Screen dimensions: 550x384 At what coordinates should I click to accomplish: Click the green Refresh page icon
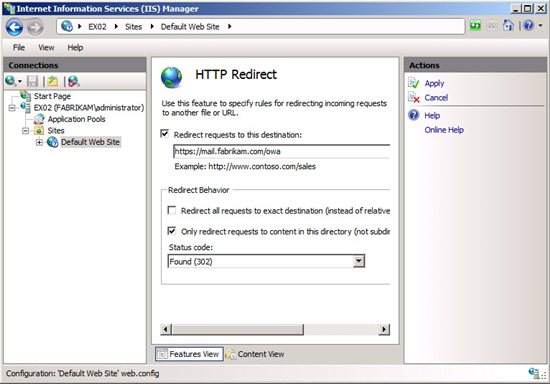[x=475, y=26]
